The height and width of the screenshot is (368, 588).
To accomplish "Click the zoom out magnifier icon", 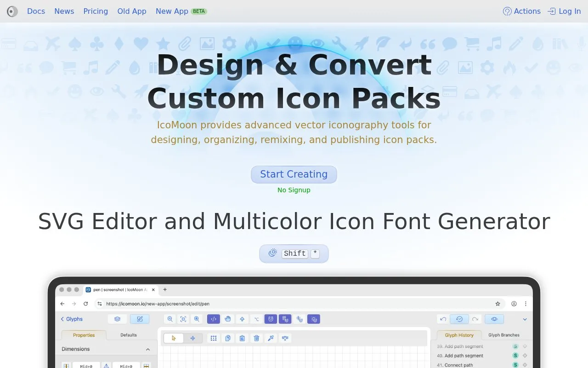I will [170, 319].
